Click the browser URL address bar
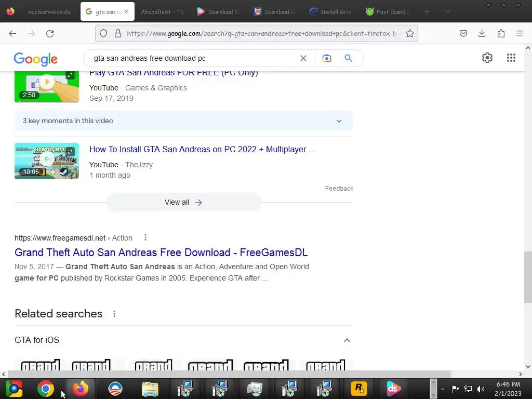The width and height of the screenshot is (532, 399). pos(261,33)
